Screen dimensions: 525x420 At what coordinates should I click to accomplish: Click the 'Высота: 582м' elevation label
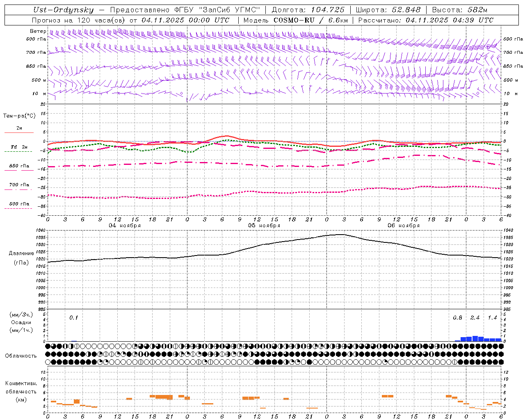coord(460,10)
